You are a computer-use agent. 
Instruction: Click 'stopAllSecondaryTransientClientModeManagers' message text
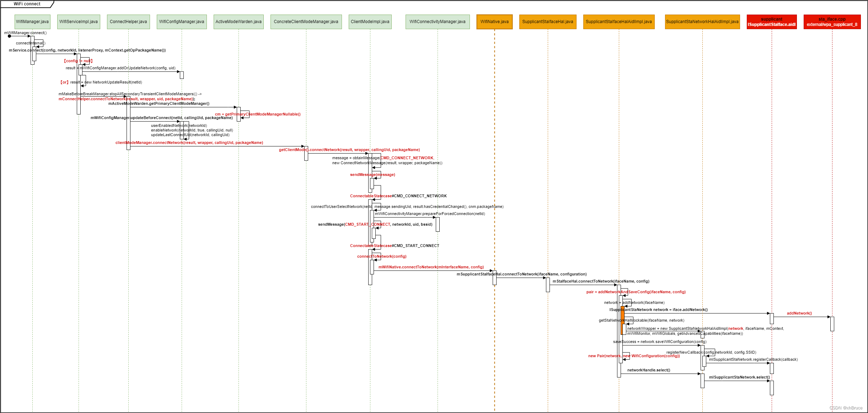[130, 94]
